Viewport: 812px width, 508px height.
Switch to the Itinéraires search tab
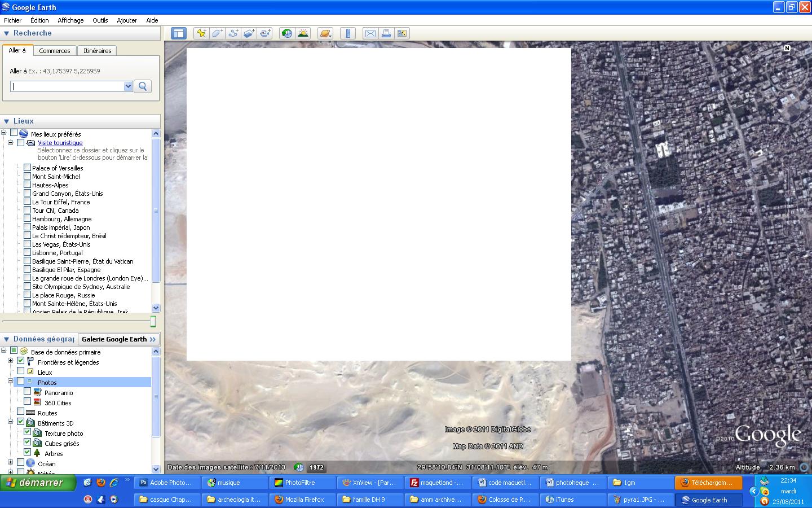click(x=98, y=51)
